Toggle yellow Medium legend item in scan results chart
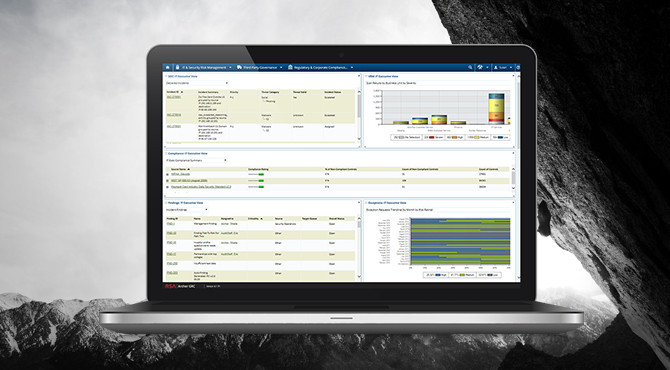Image resolution: width=670 pixels, height=370 pixels. coord(478,138)
